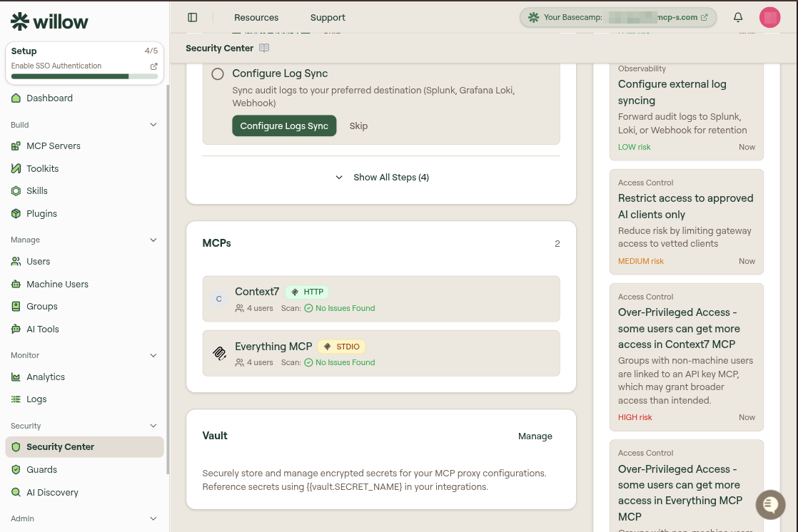Open the Everything MCP row

click(x=381, y=354)
